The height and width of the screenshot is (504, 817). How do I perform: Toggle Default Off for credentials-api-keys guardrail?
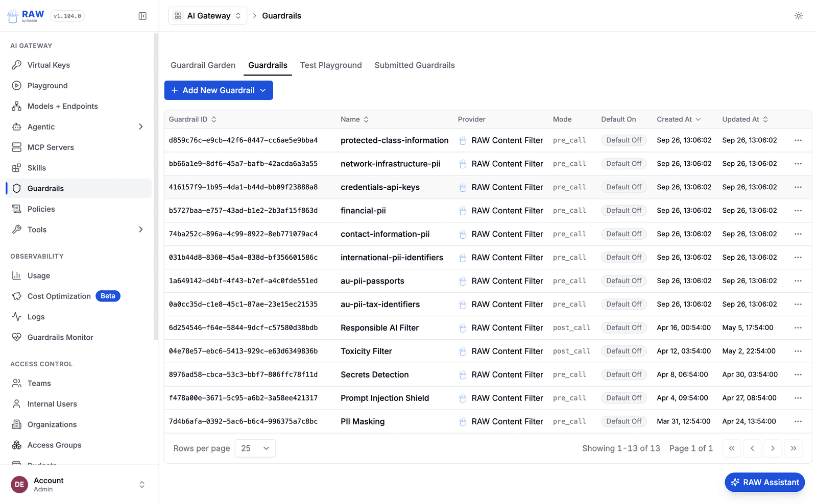point(623,187)
